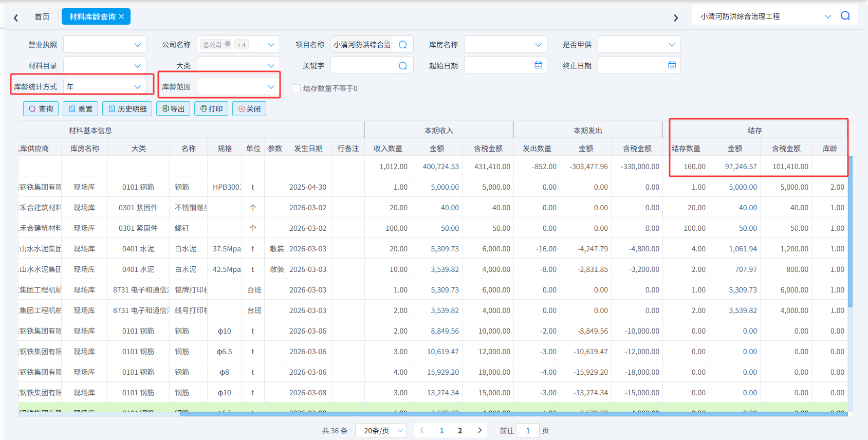
Task: Click the left tab-scroll arrow
Action: [16, 18]
